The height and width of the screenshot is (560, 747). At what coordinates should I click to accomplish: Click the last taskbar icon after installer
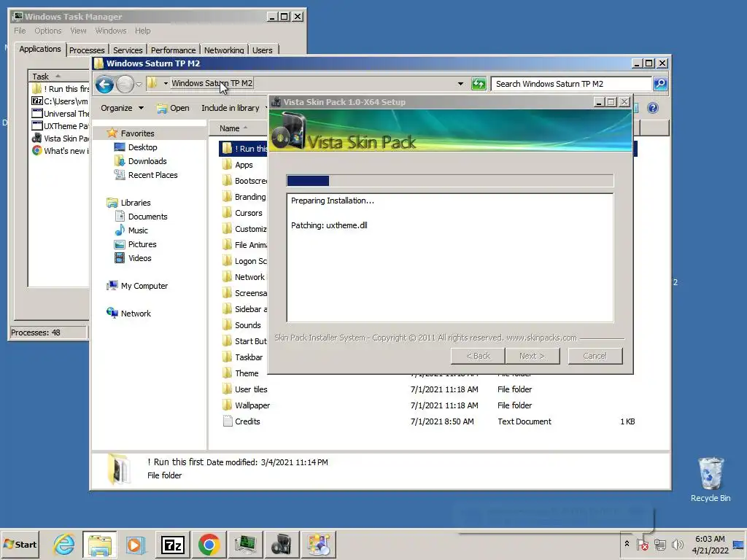coord(318,544)
